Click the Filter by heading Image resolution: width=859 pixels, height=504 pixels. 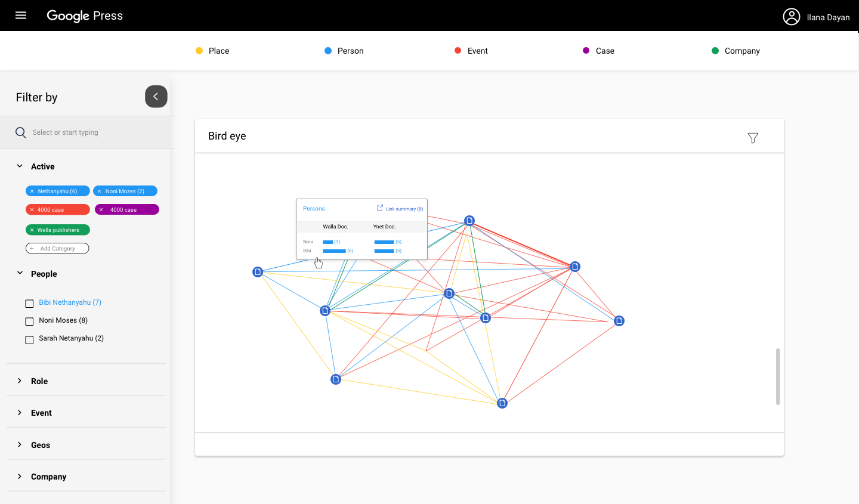click(x=37, y=97)
